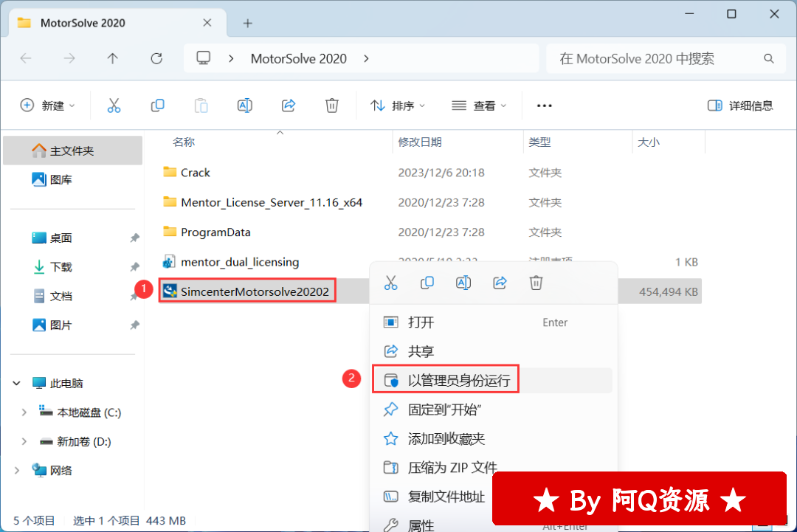Click the Cut icon in the context menu
797x532 pixels.
coord(391,283)
